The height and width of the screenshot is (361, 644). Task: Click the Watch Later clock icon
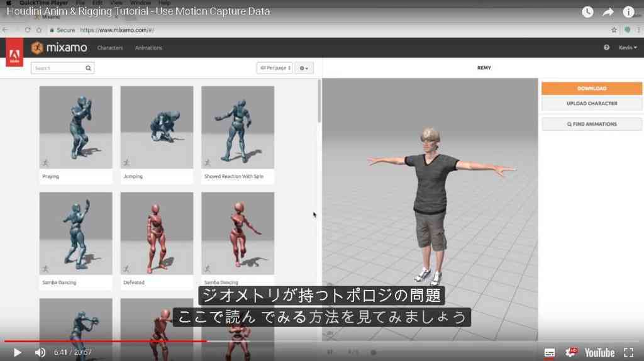(587, 11)
